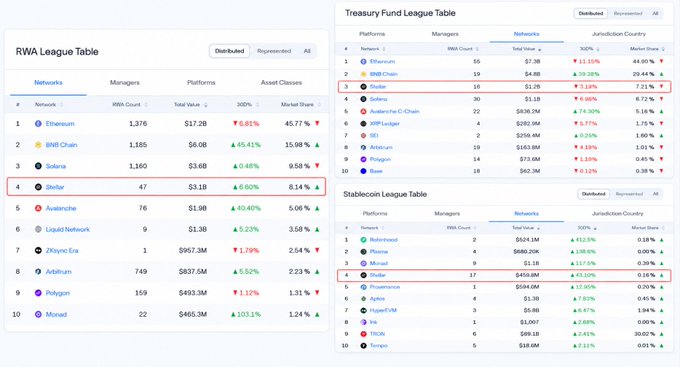Sort RWA League Table by Market Share

click(301, 105)
